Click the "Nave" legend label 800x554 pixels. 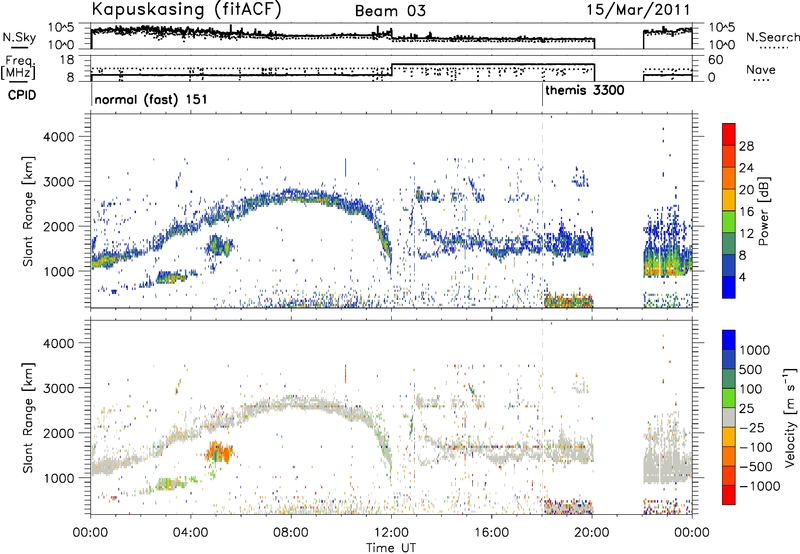(761, 70)
